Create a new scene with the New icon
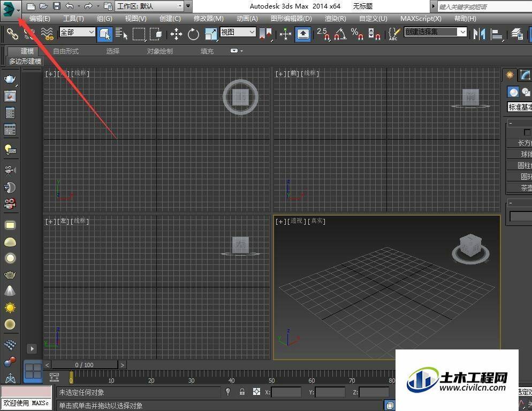Screen dimensions: 532x411 point(31,6)
